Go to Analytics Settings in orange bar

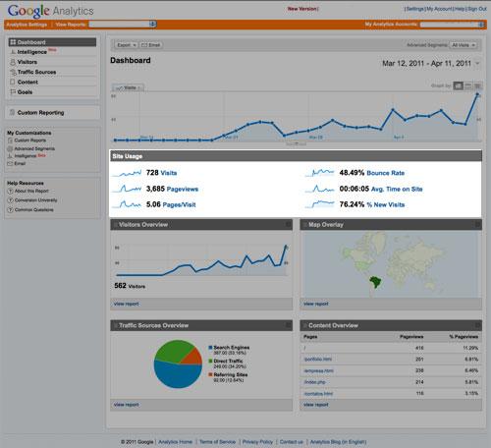coord(27,25)
